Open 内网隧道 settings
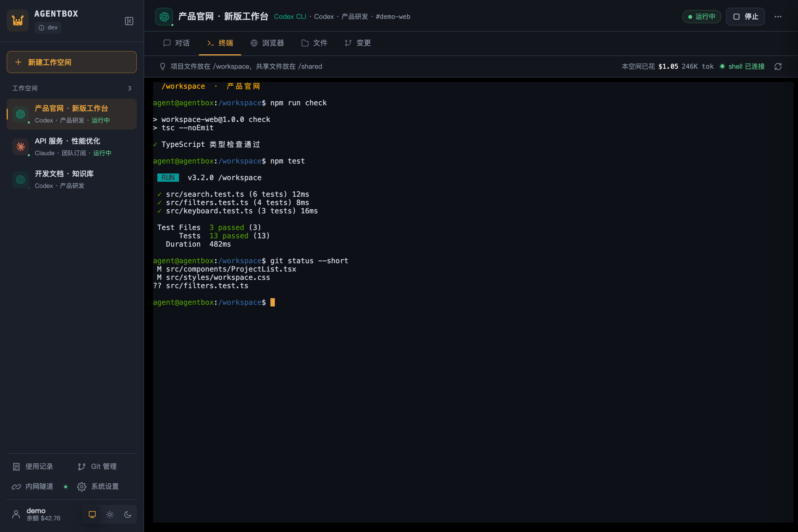Screen dimensions: 798x532 [39, 487]
